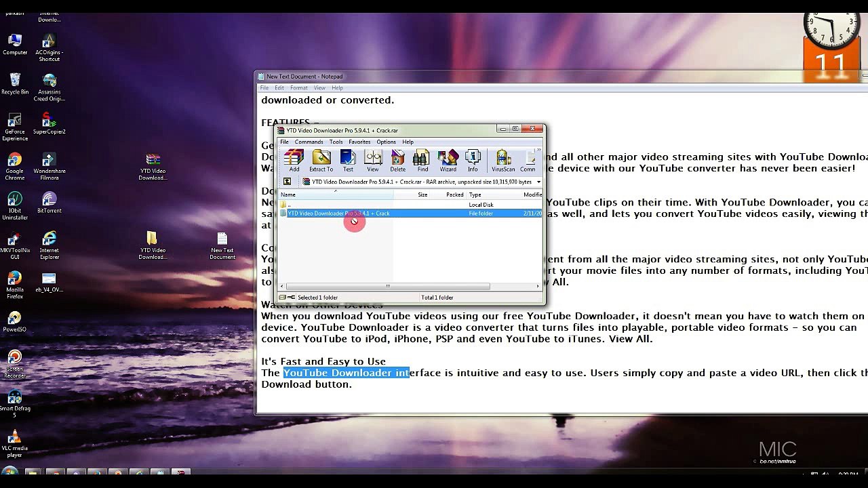Viewport: 868px width, 488px height.
Task: Click the drive icon in WinRAR status bar
Action: [283, 297]
